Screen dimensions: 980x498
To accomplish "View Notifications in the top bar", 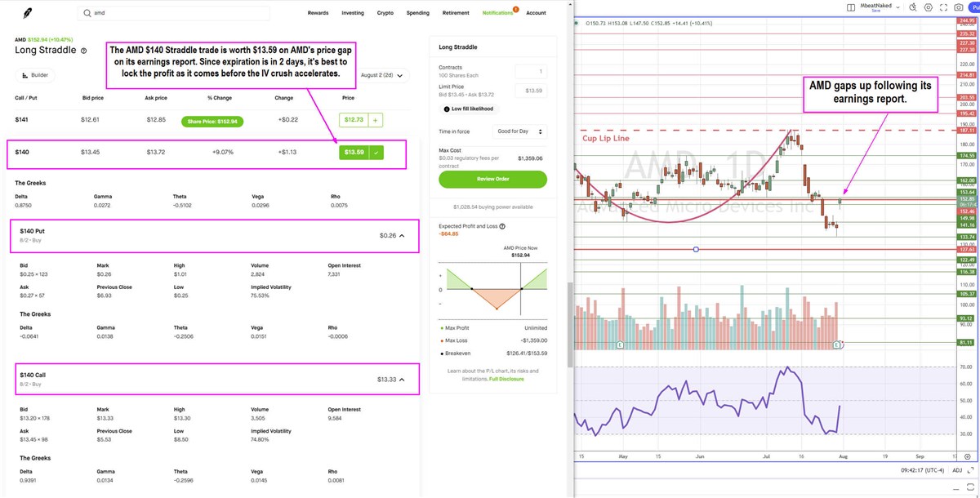I will click(498, 13).
